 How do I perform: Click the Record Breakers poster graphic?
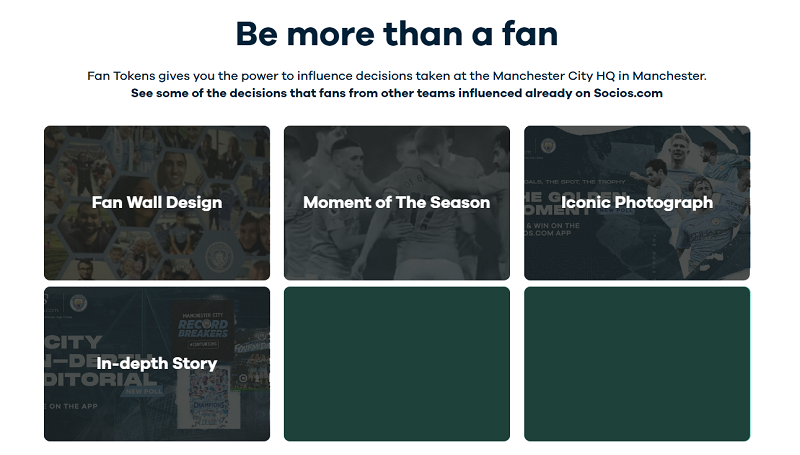[x=203, y=328]
